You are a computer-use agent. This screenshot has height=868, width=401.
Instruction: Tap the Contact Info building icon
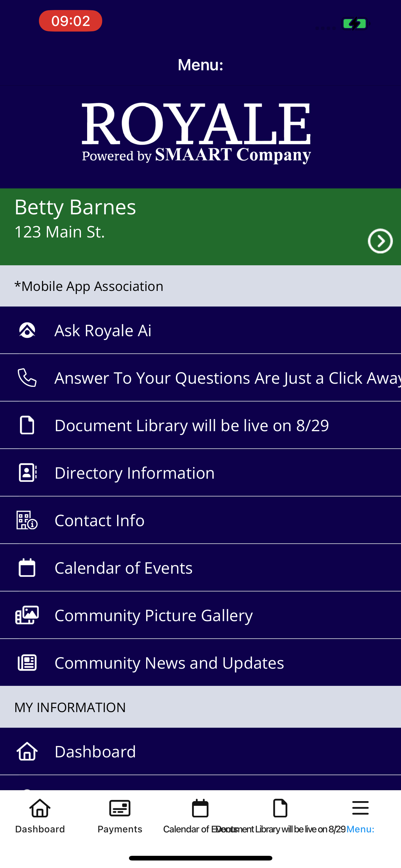tap(27, 520)
